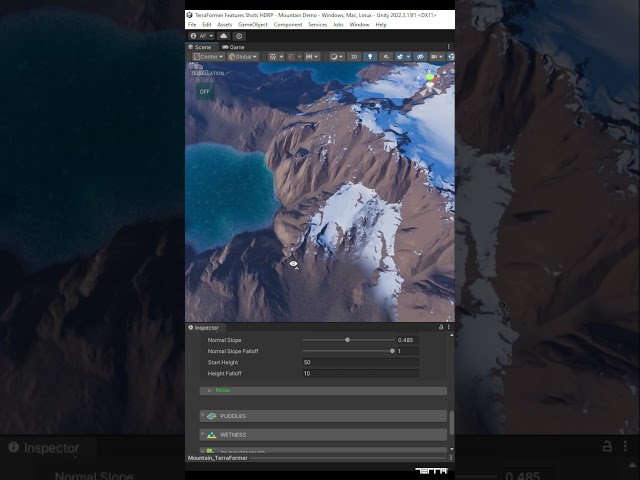Viewport: 640px width, 480px height.
Task: Click the snap increment icon
Action: 309,57
